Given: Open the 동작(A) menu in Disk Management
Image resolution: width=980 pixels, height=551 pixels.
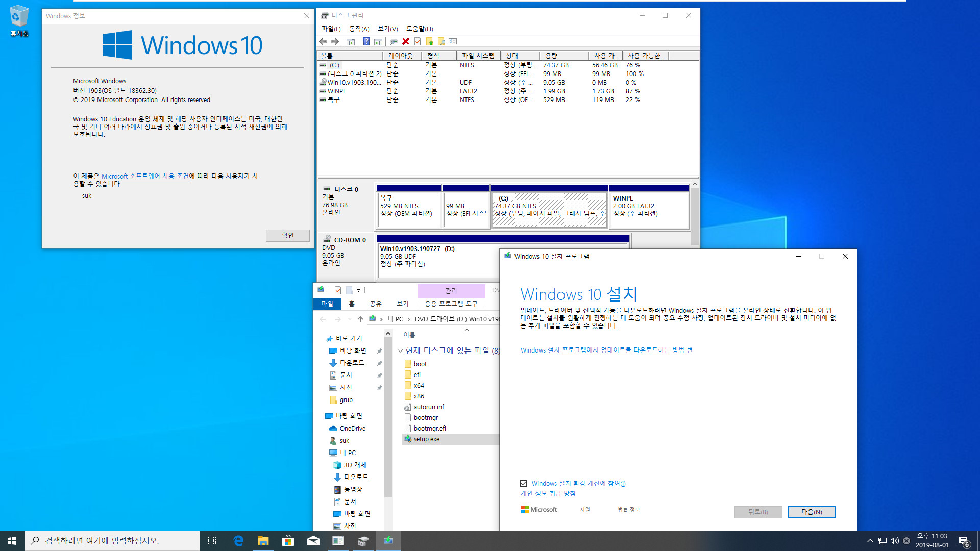Looking at the screenshot, I should pos(359,29).
